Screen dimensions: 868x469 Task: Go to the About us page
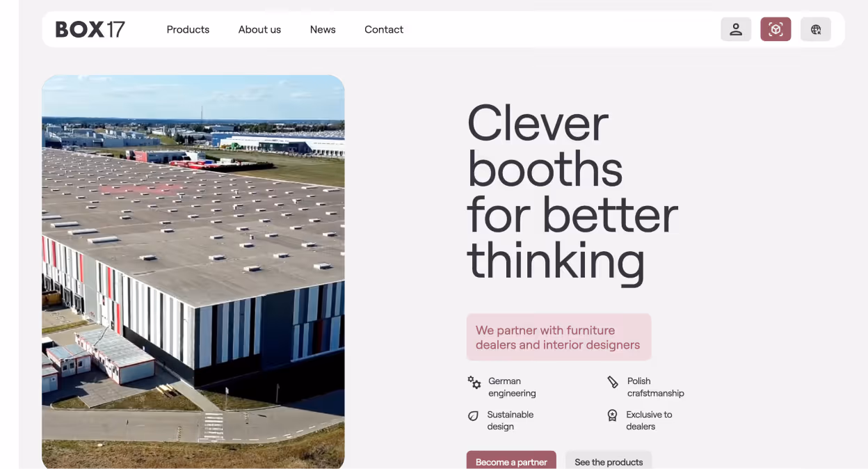[x=259, y=29]
